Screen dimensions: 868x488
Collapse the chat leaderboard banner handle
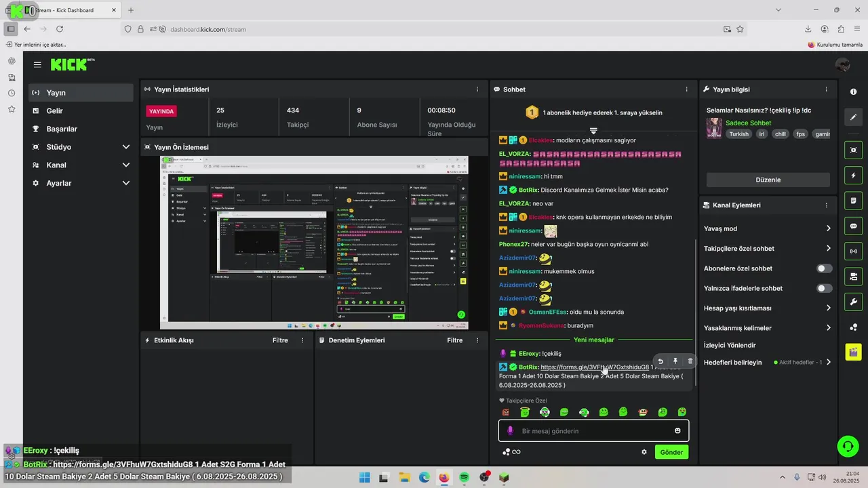[x=593, y=130]
